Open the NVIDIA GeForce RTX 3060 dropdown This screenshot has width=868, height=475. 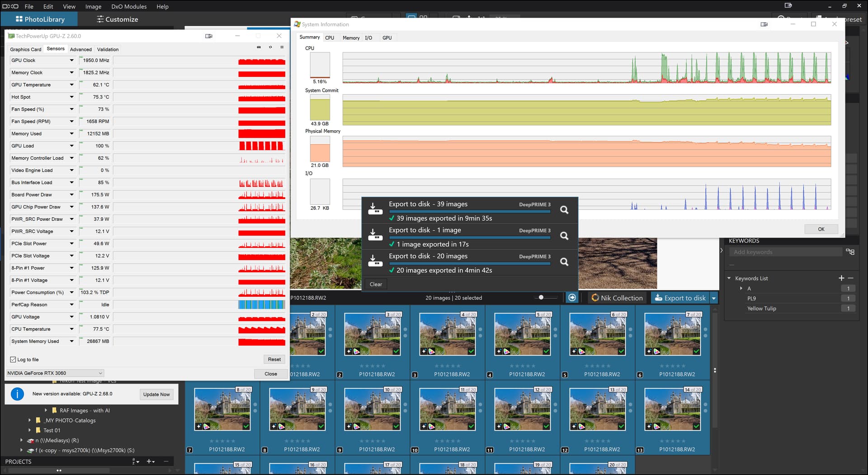(55, 373)
